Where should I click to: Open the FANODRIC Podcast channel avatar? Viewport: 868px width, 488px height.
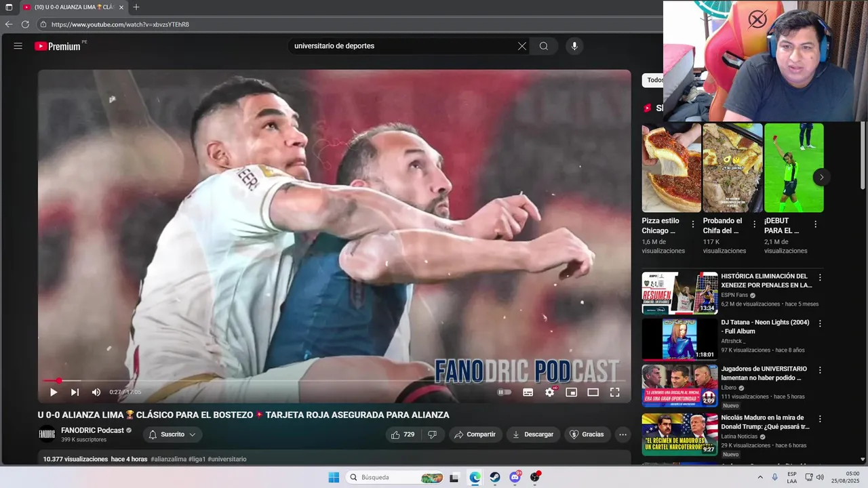tap(47, 434)
